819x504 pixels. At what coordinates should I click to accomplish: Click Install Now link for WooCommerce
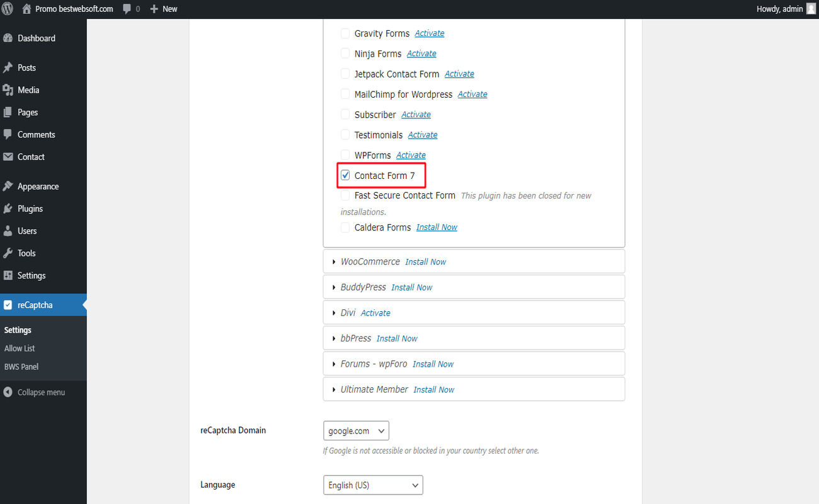426,262
